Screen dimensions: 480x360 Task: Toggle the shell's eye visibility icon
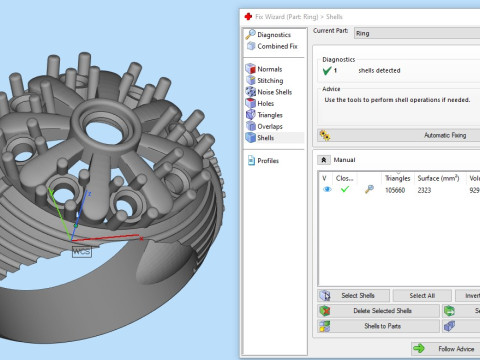[327, 190]
